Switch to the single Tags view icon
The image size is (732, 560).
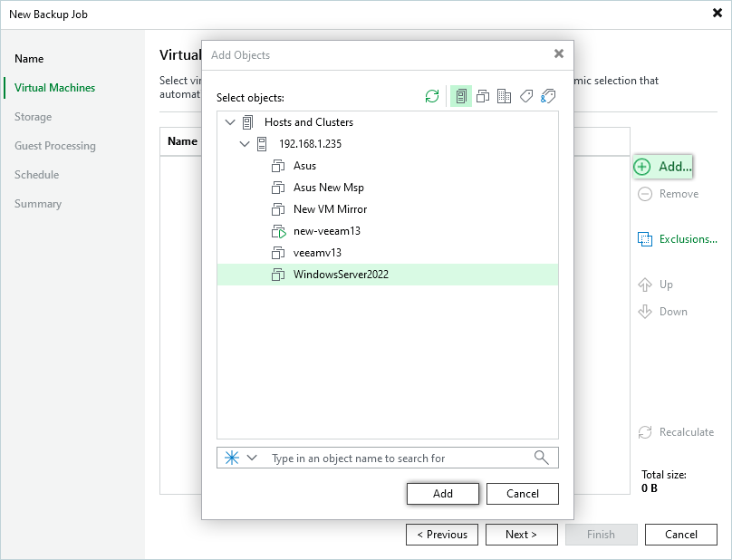(526, 96)
